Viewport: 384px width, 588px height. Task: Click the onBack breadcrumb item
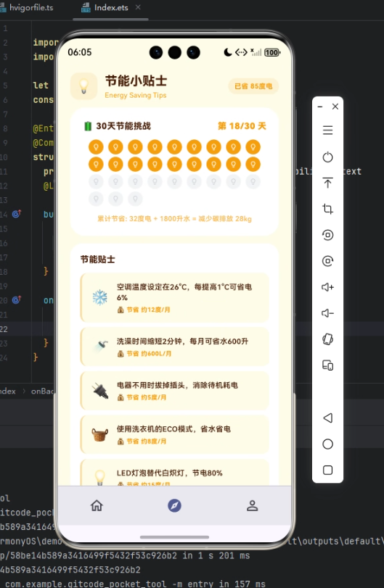click(42, 391)
